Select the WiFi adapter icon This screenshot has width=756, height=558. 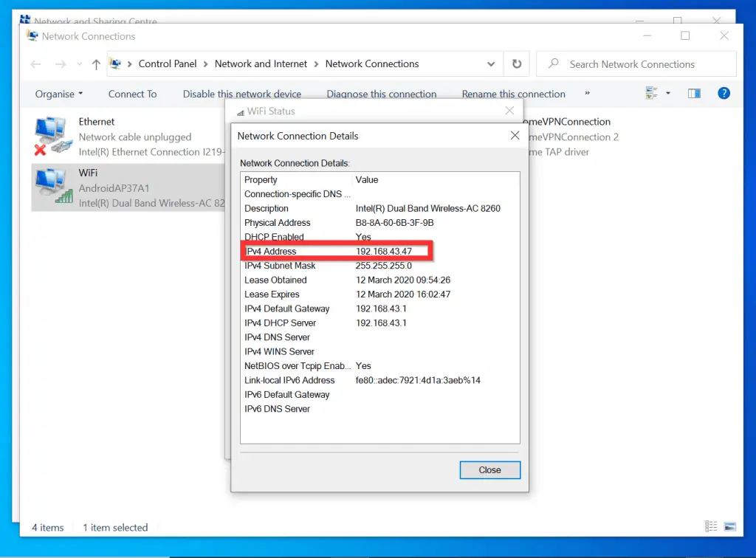coord(50,187)
